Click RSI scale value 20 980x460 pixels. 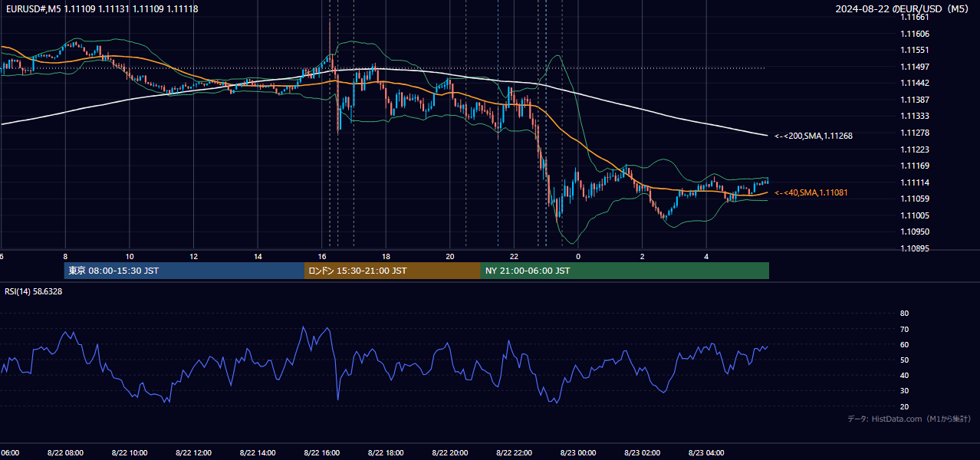(904, 406)
